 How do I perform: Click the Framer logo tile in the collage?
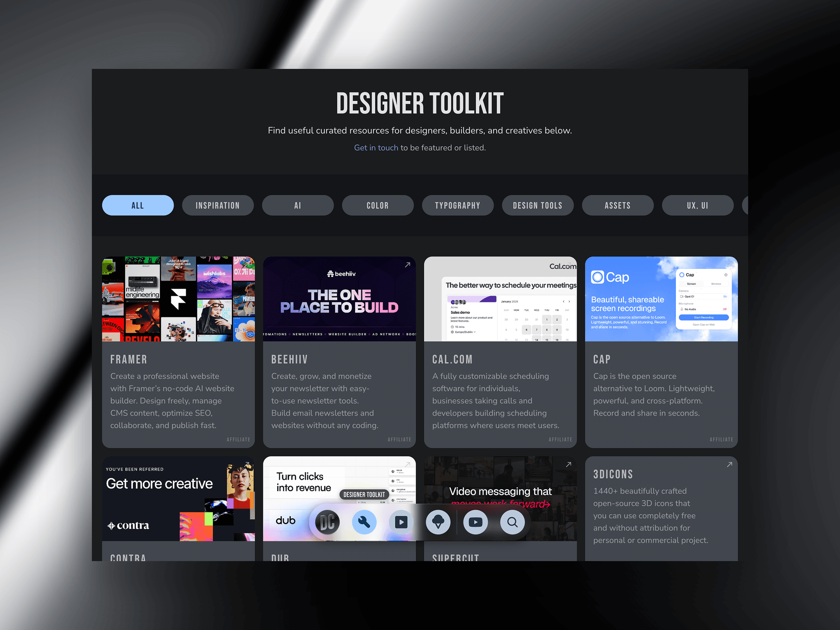click(x=178, y=299)
